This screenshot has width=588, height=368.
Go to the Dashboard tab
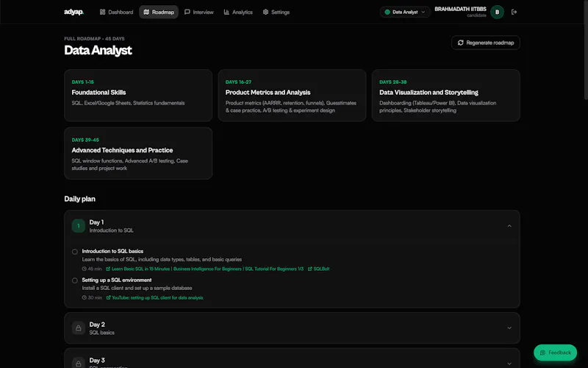[x=116, y=12]
